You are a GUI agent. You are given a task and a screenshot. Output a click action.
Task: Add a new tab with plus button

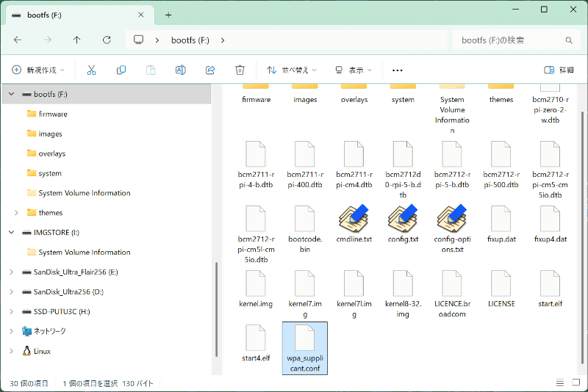[x=168, y=15]
